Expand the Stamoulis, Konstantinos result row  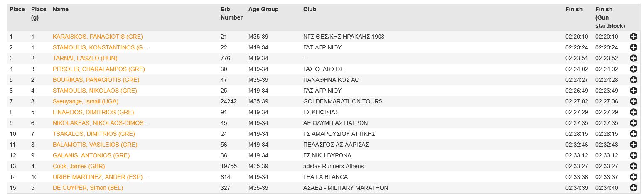[x=634, y=47]
